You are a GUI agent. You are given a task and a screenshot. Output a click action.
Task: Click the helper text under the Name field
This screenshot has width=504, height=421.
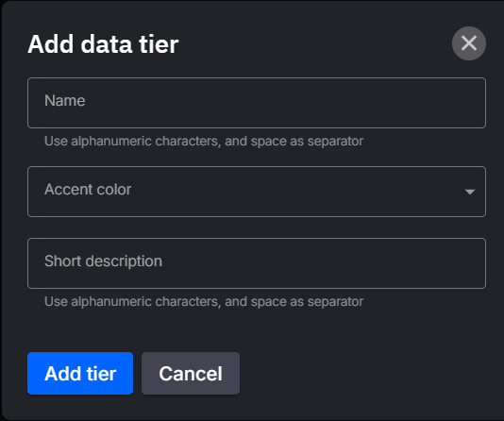tap(204, 141)
